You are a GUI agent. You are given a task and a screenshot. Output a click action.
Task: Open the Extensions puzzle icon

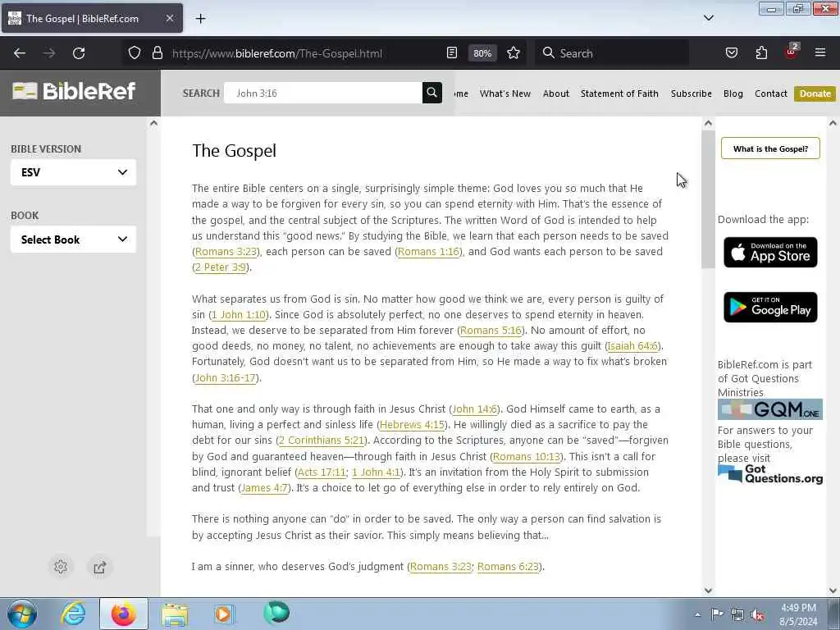[761, 53]
